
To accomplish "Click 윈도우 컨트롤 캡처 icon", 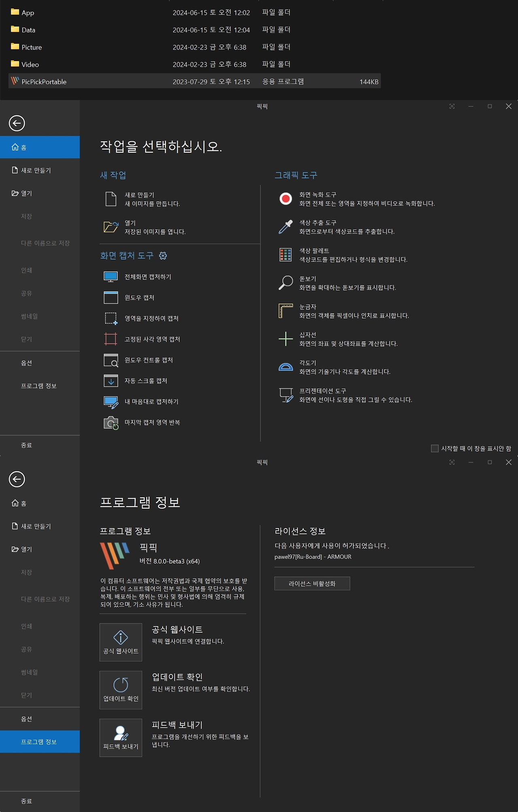I will (x=111, y=360).
